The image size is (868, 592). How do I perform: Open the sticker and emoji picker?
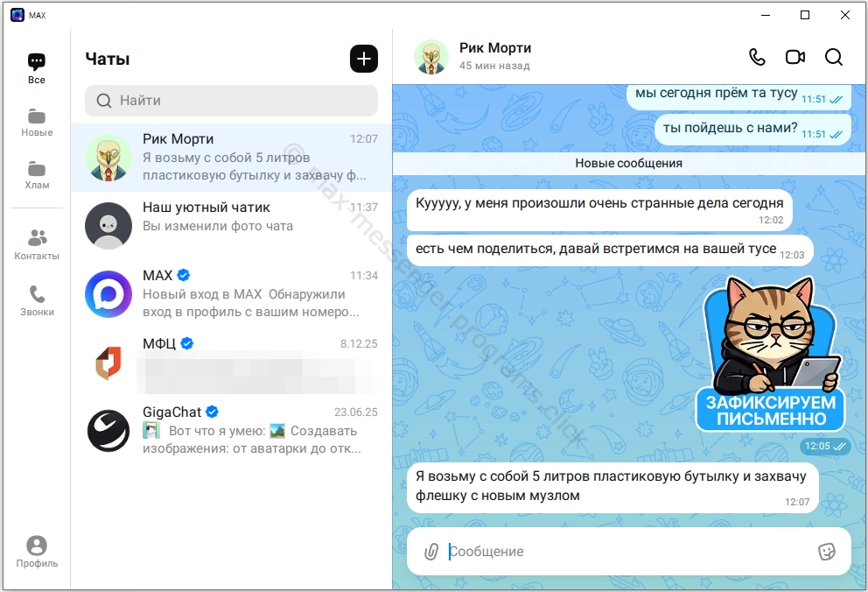point(826,551)
